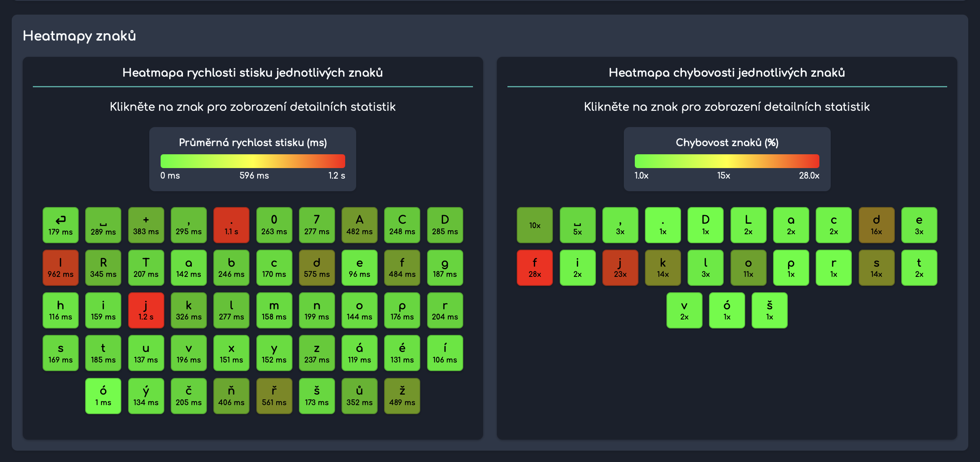Click the plus sign tile showing 383 ms
Image resolution: width=980 pixels, height=462 pixels.
pyautogui.click(x=146, y=225)
